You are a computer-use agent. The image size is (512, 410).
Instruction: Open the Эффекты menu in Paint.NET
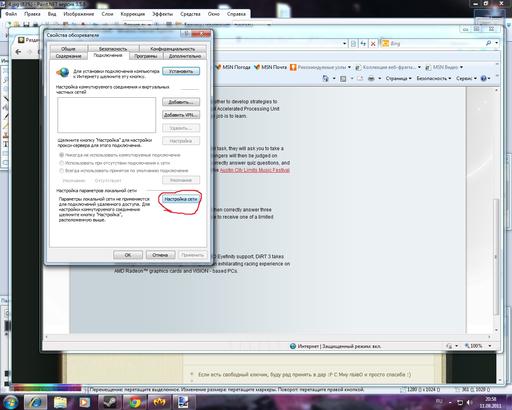[x=162, y=14]
